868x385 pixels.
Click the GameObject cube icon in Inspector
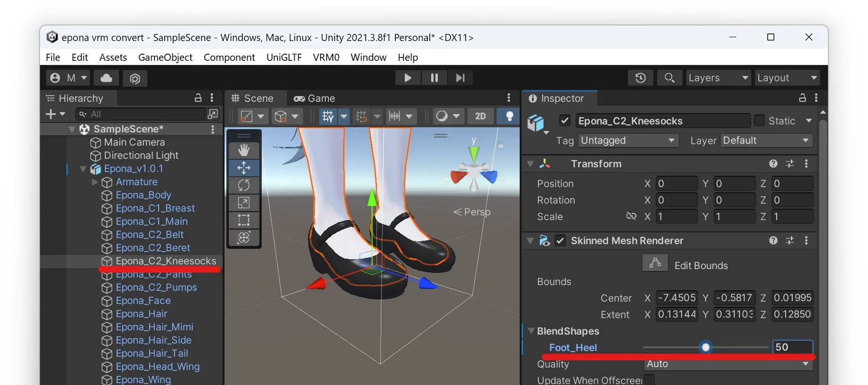536,123
